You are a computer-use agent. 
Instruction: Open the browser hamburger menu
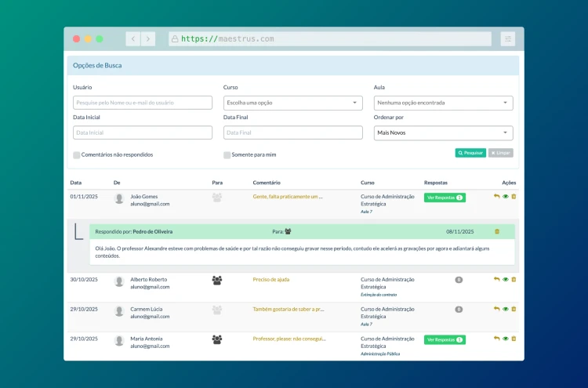(508, 38)
